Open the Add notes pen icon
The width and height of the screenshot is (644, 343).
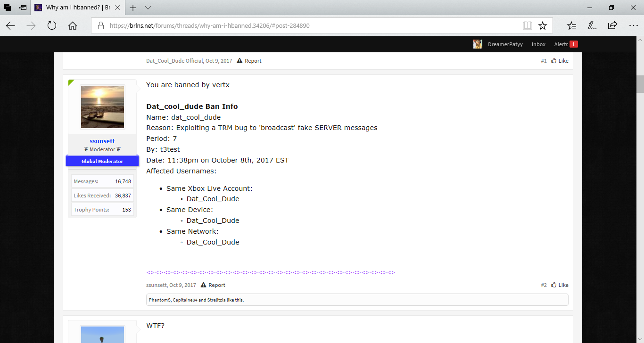[592, 25]
